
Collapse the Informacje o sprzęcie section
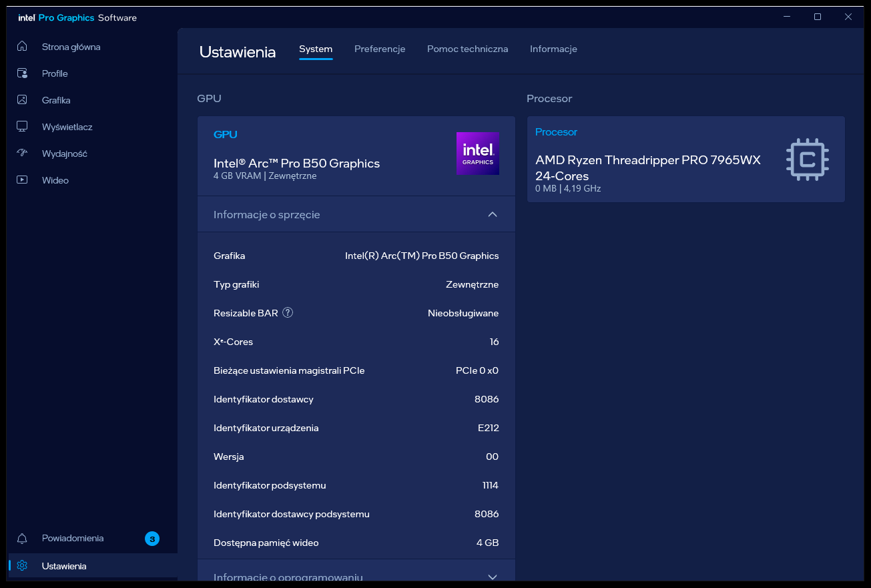(x=493, y=215)
